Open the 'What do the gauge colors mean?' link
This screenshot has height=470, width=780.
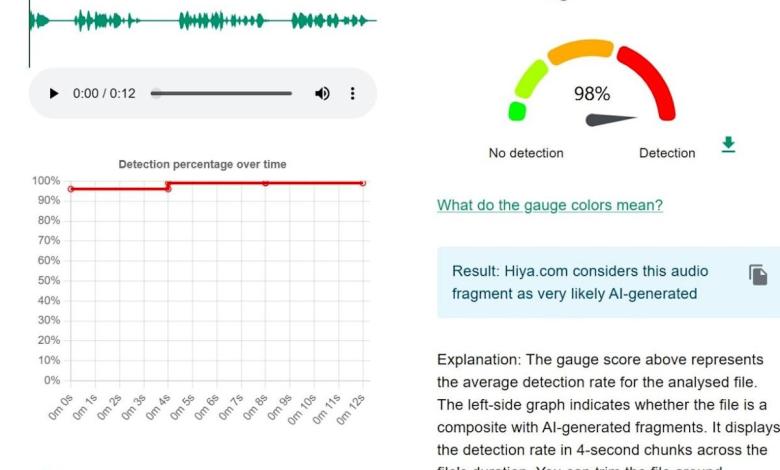tap(549, 205)
